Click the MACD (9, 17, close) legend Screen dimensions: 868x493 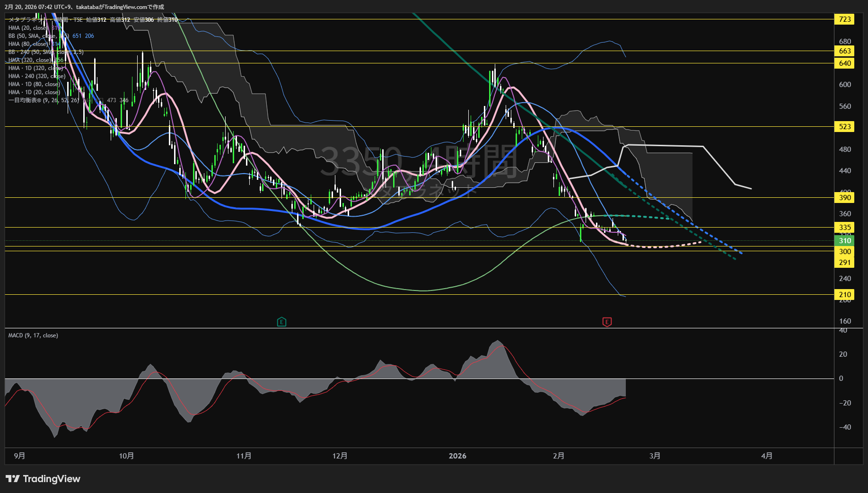[33, 335]
